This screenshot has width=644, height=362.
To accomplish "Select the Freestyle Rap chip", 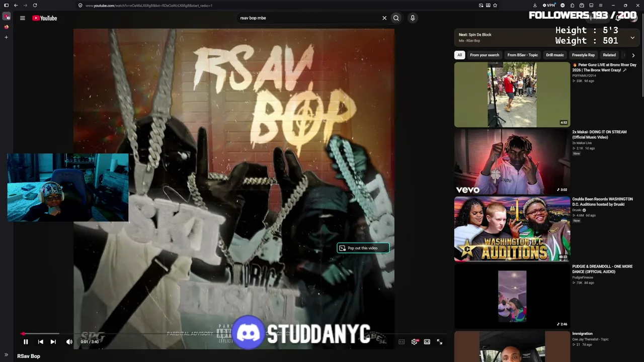I will coord(584,55).
